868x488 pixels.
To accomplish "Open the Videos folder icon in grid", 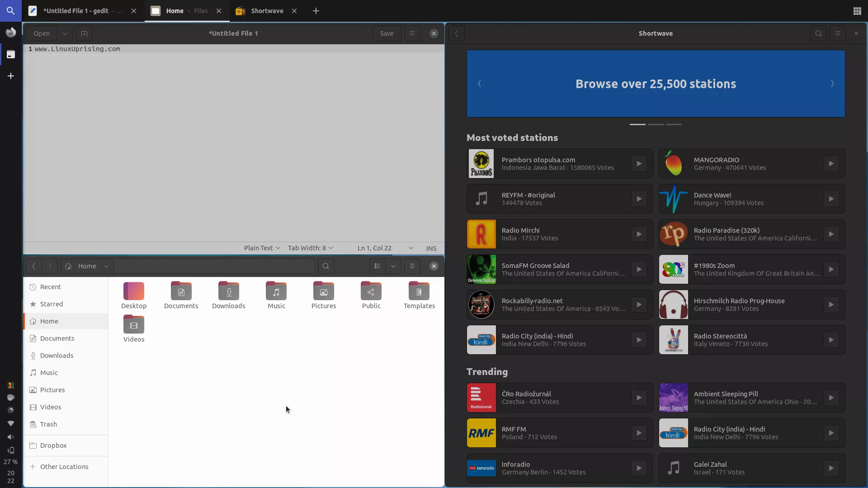I will 133,324.
